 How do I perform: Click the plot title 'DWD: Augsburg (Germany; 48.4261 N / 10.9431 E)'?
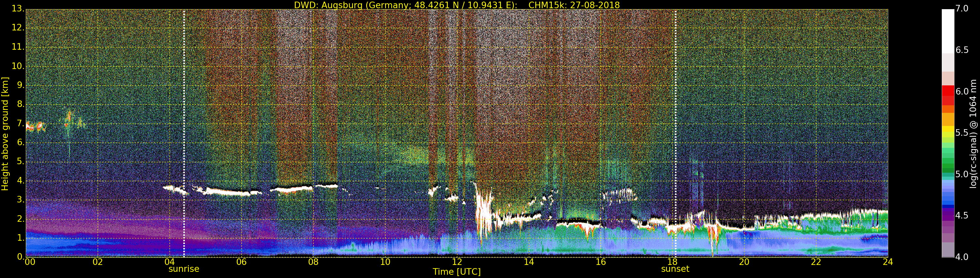pos(405,5)
